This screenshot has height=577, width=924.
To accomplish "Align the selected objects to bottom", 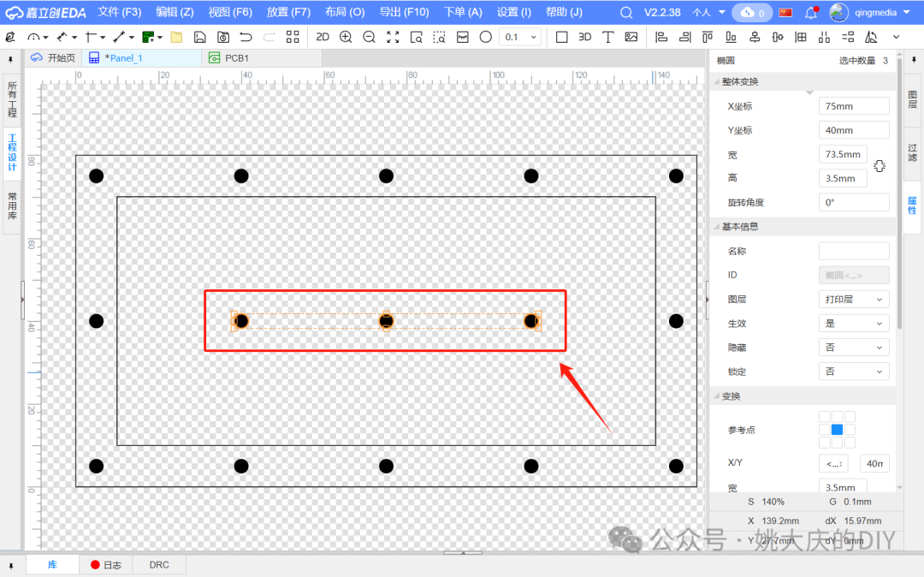I will pyautogui.click(x=731, y=37).
